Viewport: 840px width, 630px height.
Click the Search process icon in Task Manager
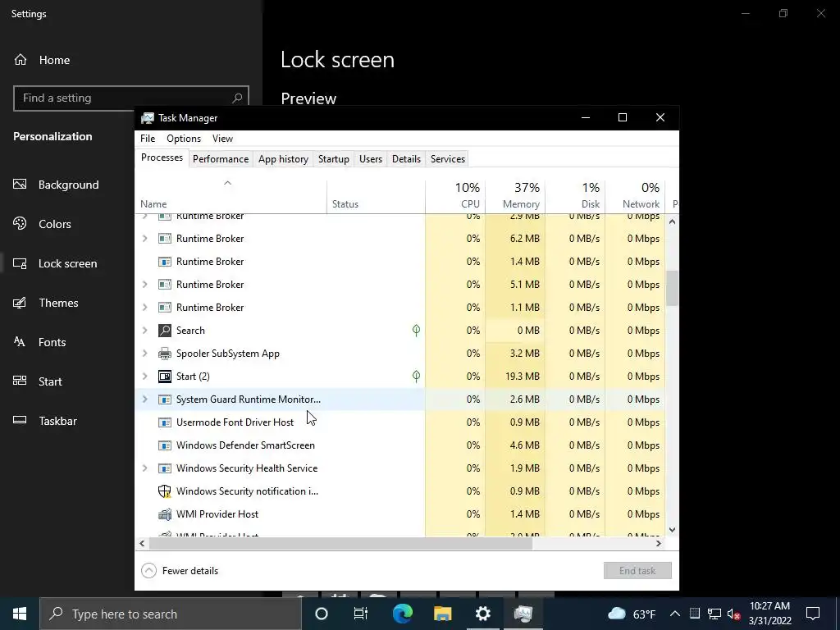(164, 331)
